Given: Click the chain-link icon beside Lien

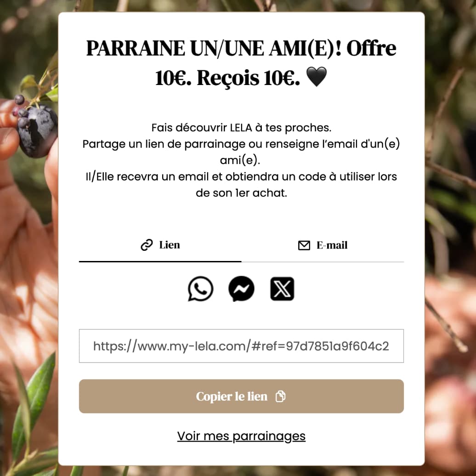Looking at the screenshot, I should 147,245.
